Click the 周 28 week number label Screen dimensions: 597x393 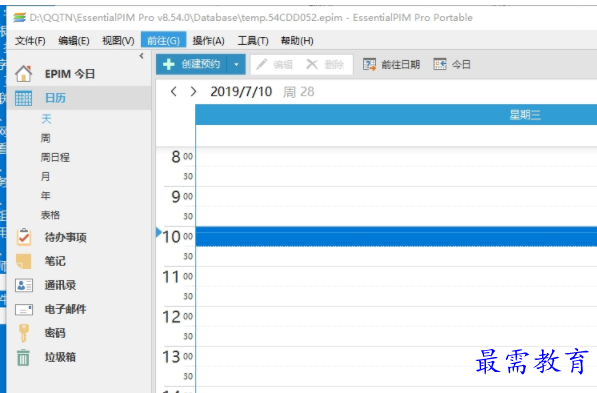pyautogui.click(x=298, y=92)
